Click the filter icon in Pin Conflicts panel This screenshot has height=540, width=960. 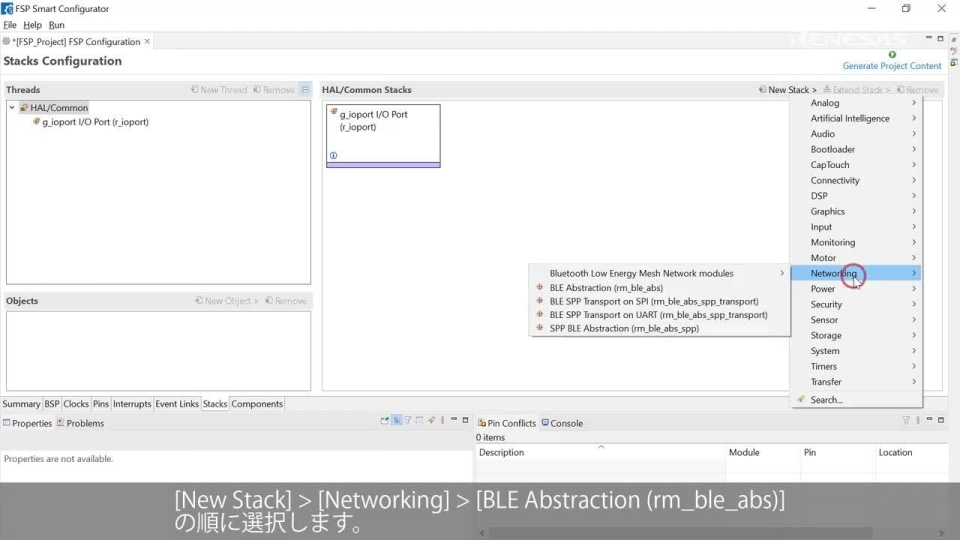(x=906, y=420)
